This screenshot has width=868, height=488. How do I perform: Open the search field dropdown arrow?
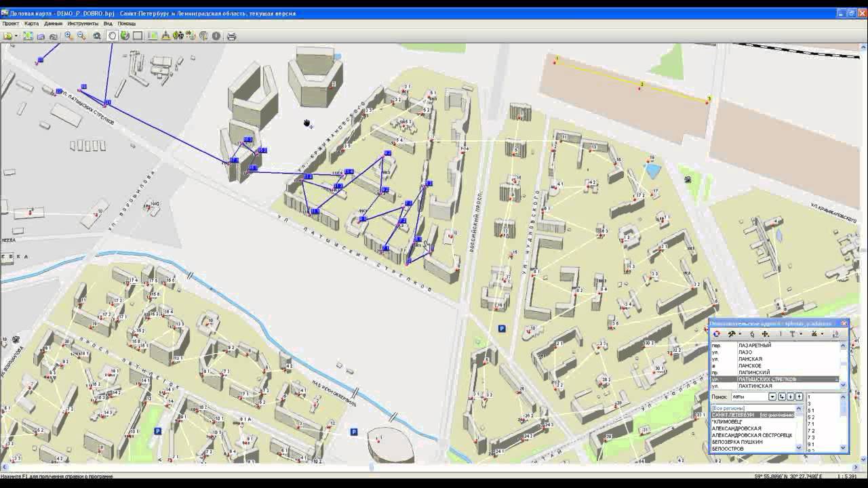[x=772, y=396]
